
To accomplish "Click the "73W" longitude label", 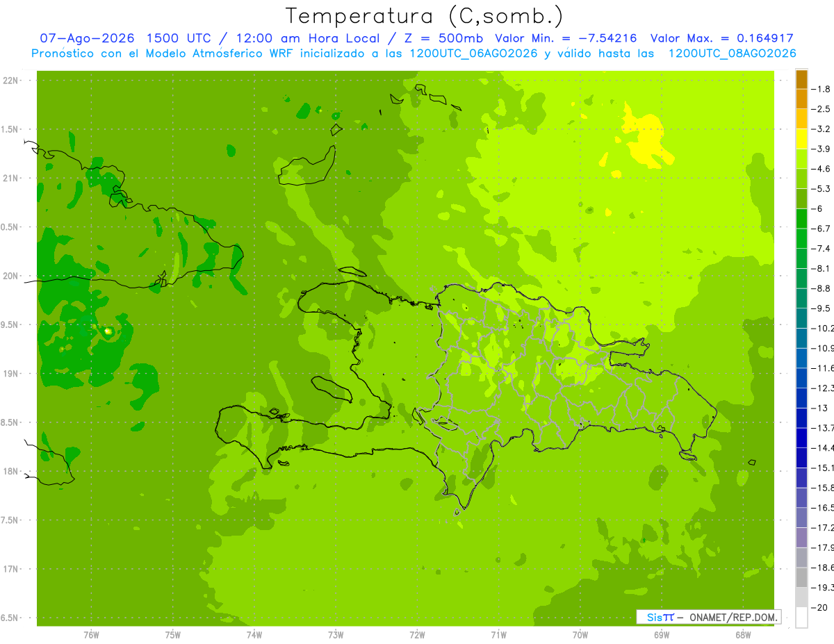I will pyautogui.click(x=336, y=634).
